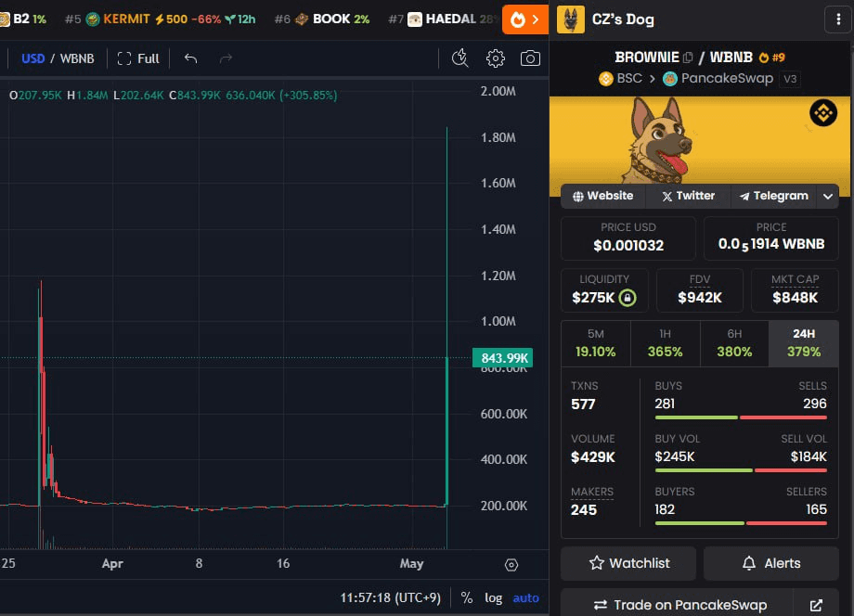Image resolution: width=854 pixels, height=616 pixels.
Task: Open chart timezone selector 11:57:18 (UTC+9)
Action: coord(390,597)
